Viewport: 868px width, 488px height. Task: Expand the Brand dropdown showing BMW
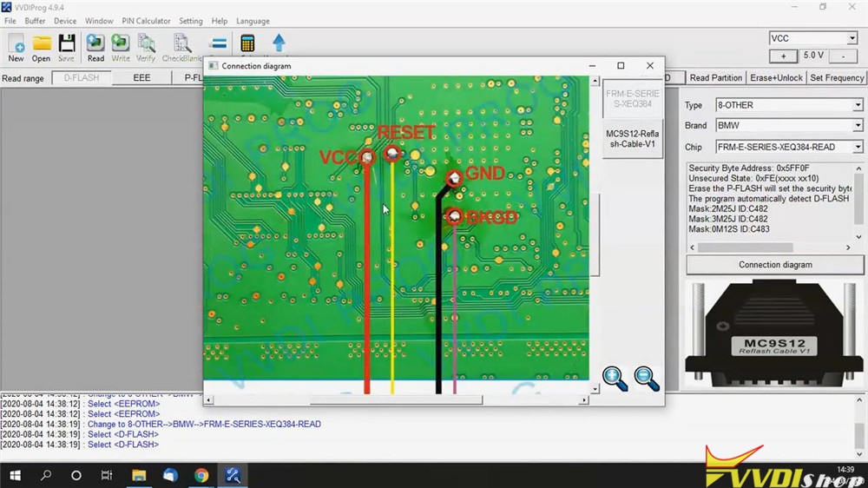857,126
